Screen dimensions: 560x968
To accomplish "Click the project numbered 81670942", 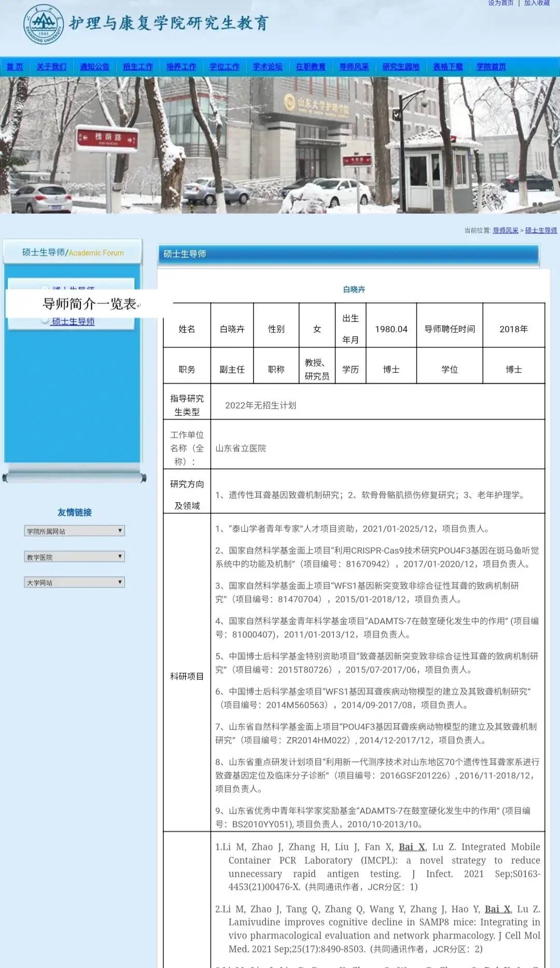I will pos(377,557).
